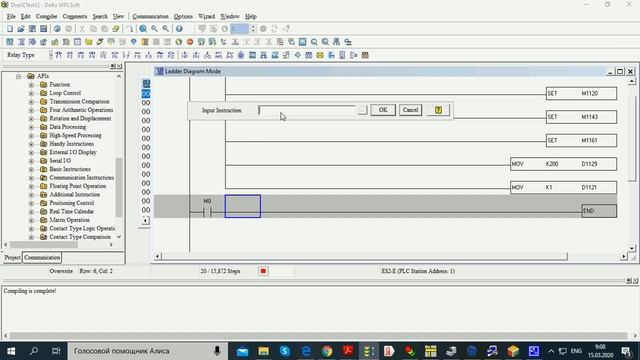Expand the Loop Control folder

point(31,93)
